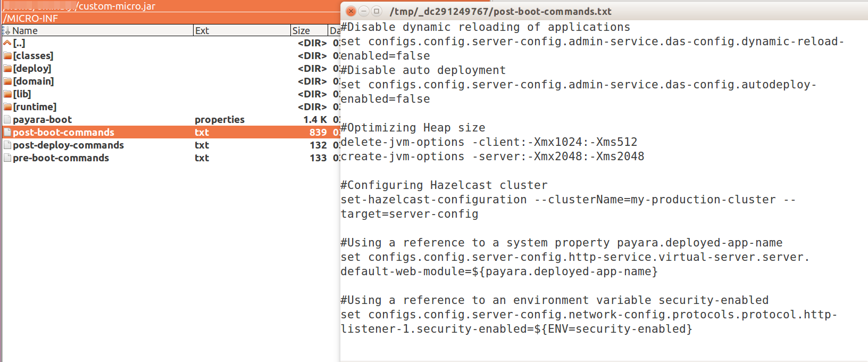The image size is (868, 362).
Task: Click the set-hazelcast-configuration command line
Action: pyautogui.click(x=568, y=200)
